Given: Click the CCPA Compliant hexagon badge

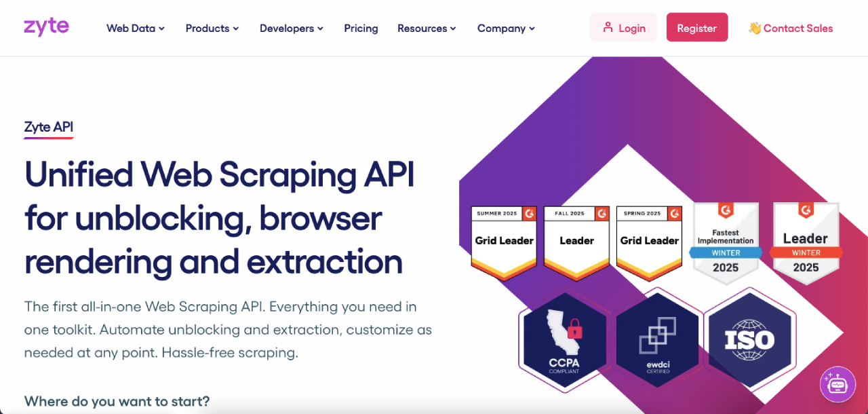Looking at the screenshot, I should (x=564, y=341).
